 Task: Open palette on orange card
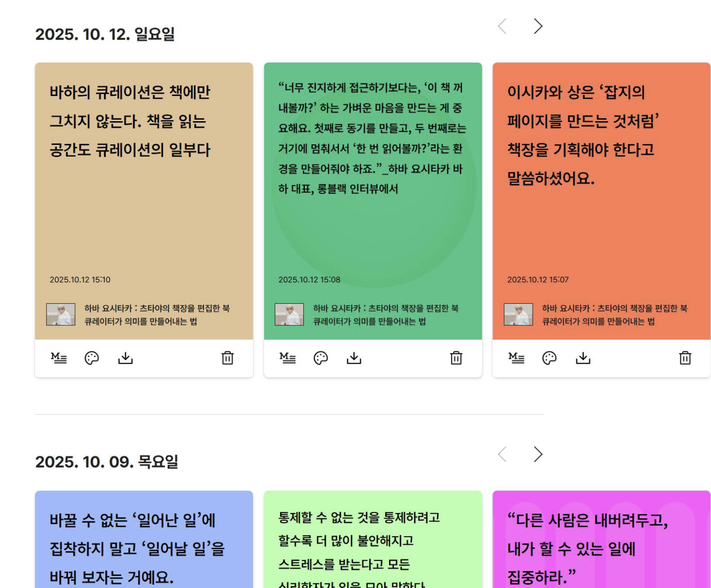click(x=549, y=358)
